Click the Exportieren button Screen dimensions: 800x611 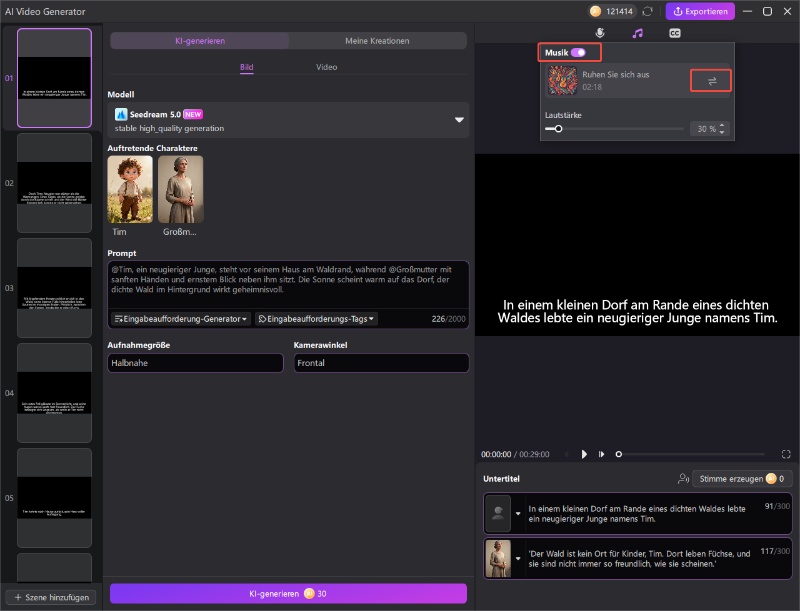pyautogui.click(x=700, y=11)
